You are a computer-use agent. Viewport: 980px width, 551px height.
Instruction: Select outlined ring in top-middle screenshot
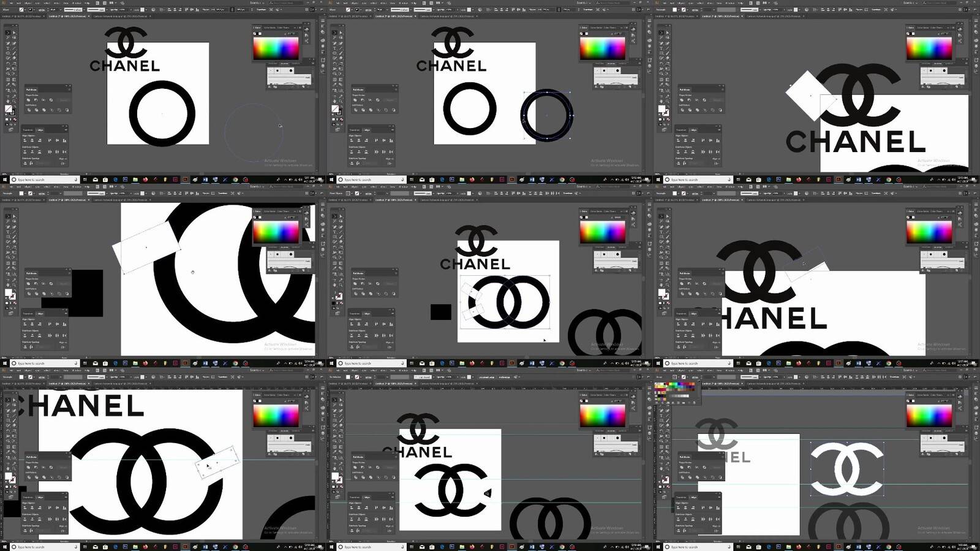pos(547,115)
